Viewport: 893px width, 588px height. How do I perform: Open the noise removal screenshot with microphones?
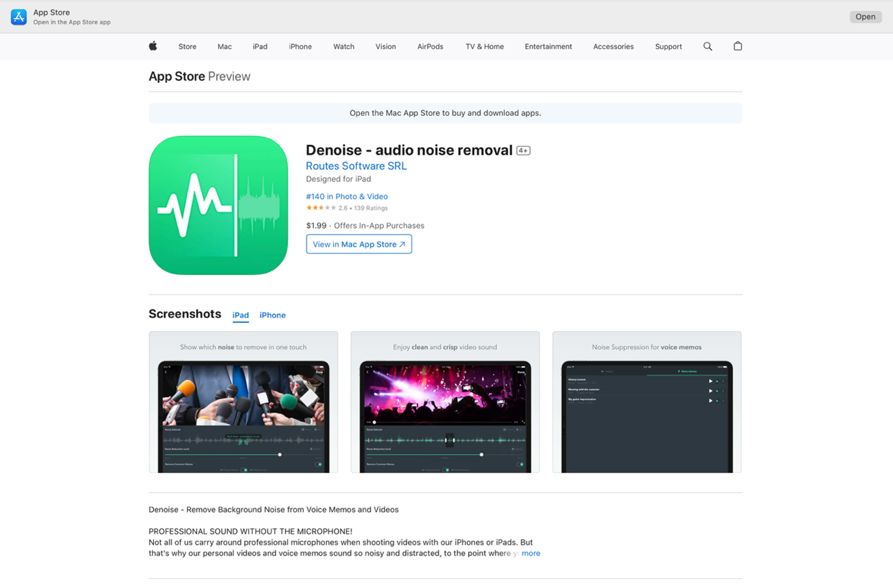(x=243, y=402)
